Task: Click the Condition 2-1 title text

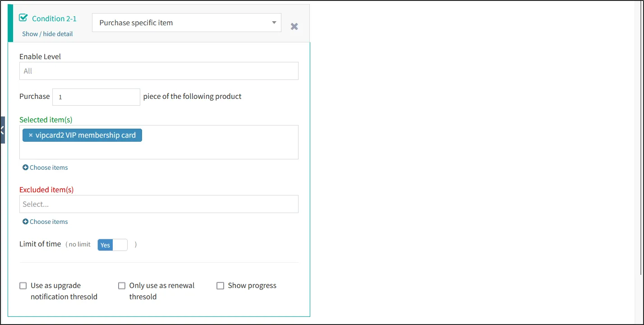Action: 54,19
